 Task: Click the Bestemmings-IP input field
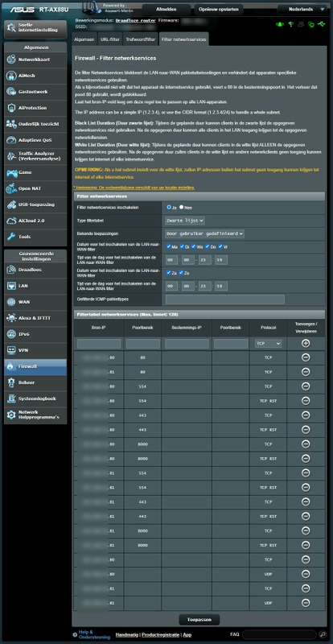(187, 344)
